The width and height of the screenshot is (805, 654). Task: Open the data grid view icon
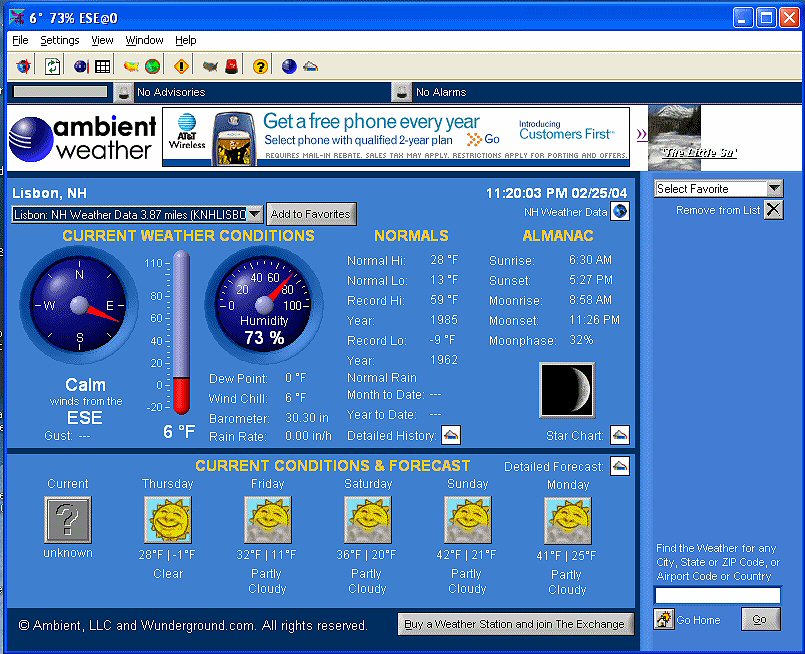coord(101,65)
